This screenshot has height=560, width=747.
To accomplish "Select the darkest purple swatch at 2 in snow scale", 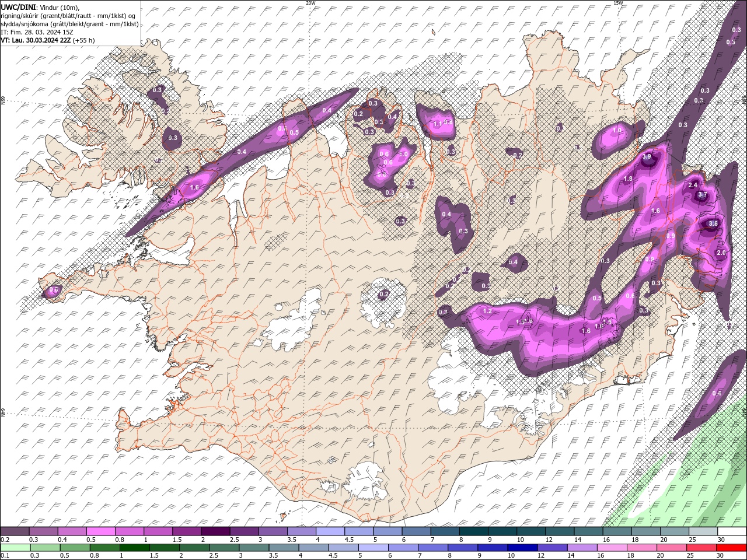I will coord(215,531).
